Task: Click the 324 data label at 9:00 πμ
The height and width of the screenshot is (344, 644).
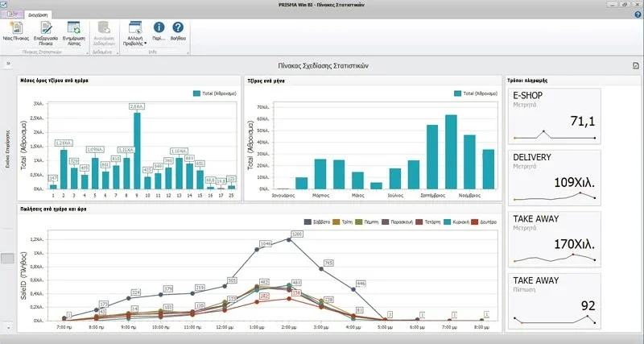Action: tap(136, 292)
